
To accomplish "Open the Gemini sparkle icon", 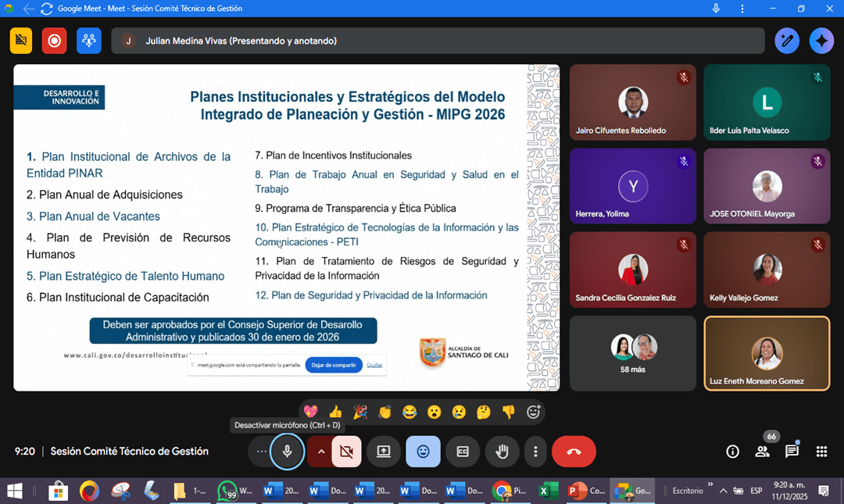I will (821, 41).
